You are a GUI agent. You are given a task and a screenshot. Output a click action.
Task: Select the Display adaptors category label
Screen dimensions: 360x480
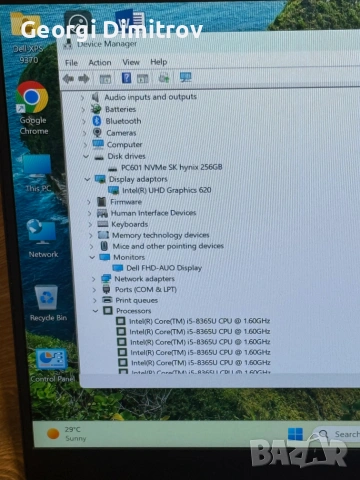(138, 179)
